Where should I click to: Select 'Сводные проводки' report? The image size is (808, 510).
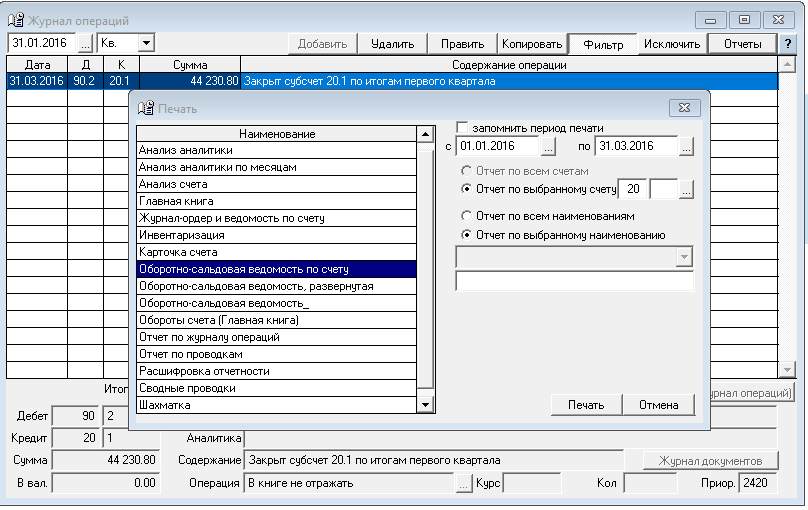[276, 388]
